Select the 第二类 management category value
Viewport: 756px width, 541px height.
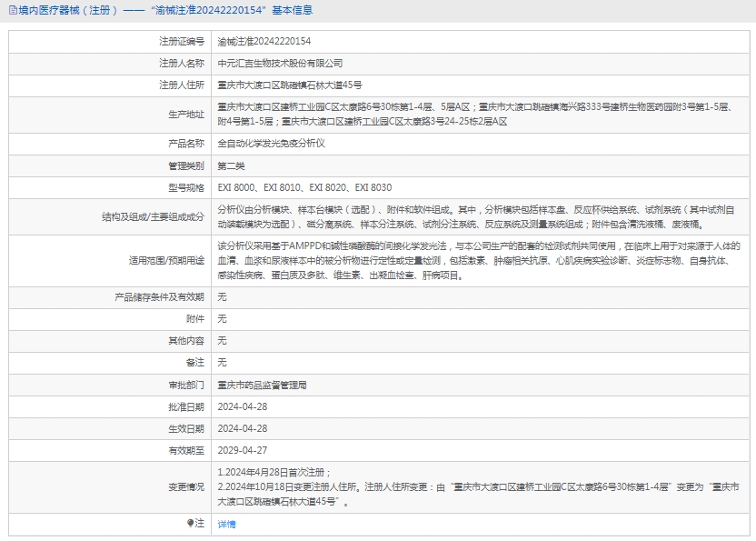231,165
